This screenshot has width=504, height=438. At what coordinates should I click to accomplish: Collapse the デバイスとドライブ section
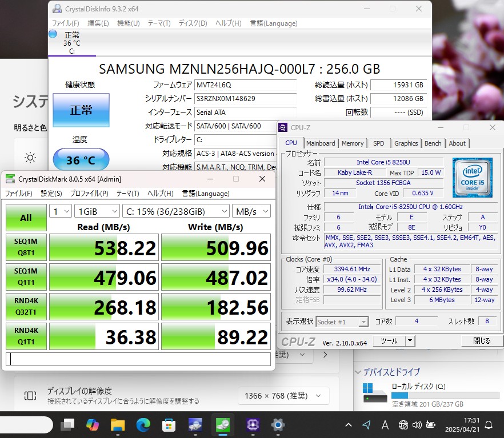tap(358, 372)
